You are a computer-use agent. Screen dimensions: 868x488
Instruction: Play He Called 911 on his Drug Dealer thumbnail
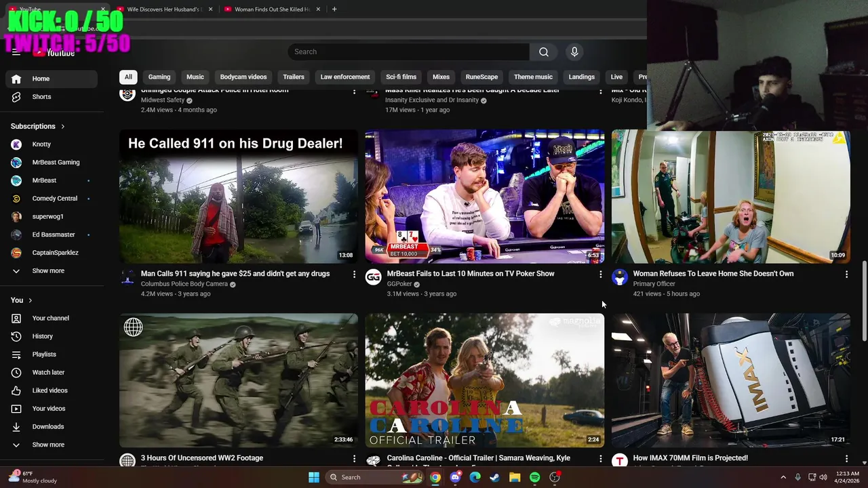click(239, 197)
